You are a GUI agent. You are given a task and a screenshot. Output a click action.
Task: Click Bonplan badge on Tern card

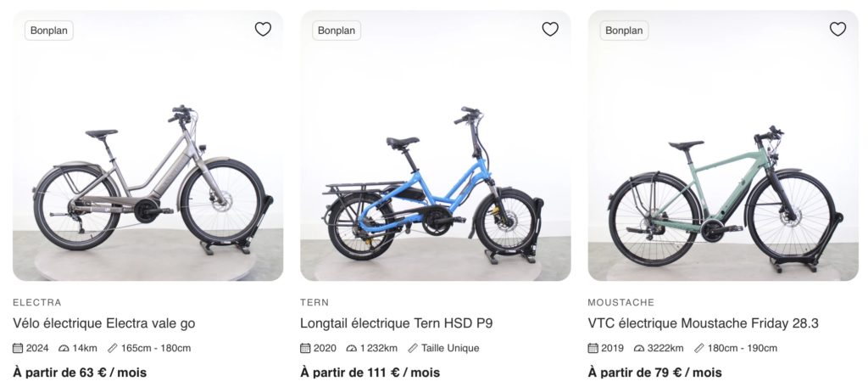337,31
